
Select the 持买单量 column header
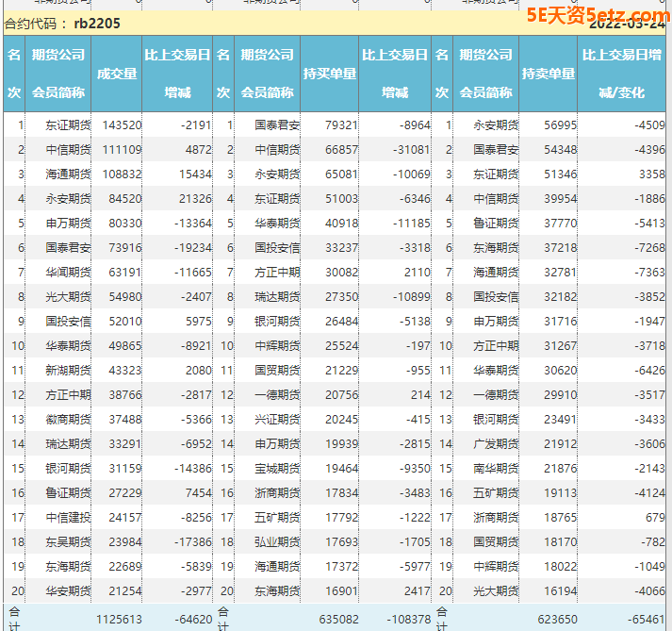point(329,74)
